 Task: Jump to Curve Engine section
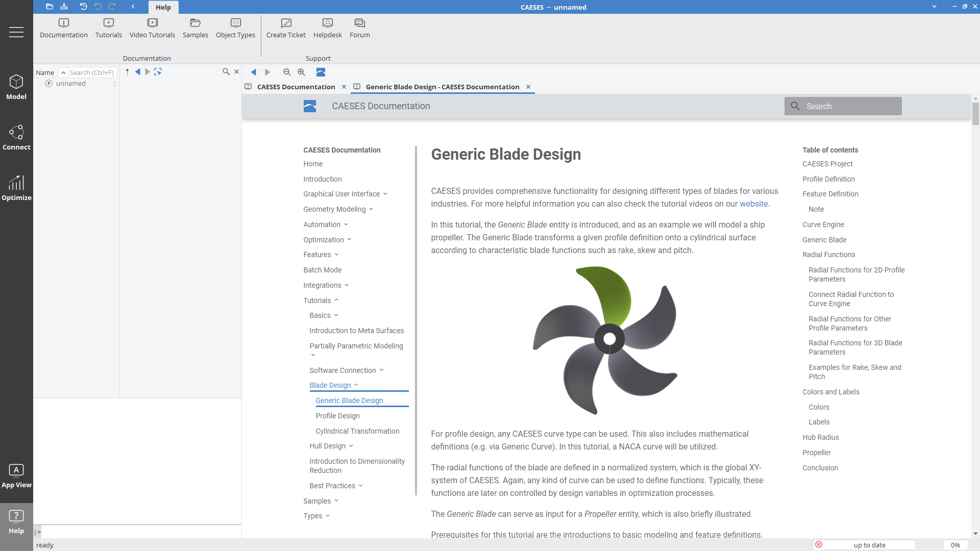tap(823, 224)
